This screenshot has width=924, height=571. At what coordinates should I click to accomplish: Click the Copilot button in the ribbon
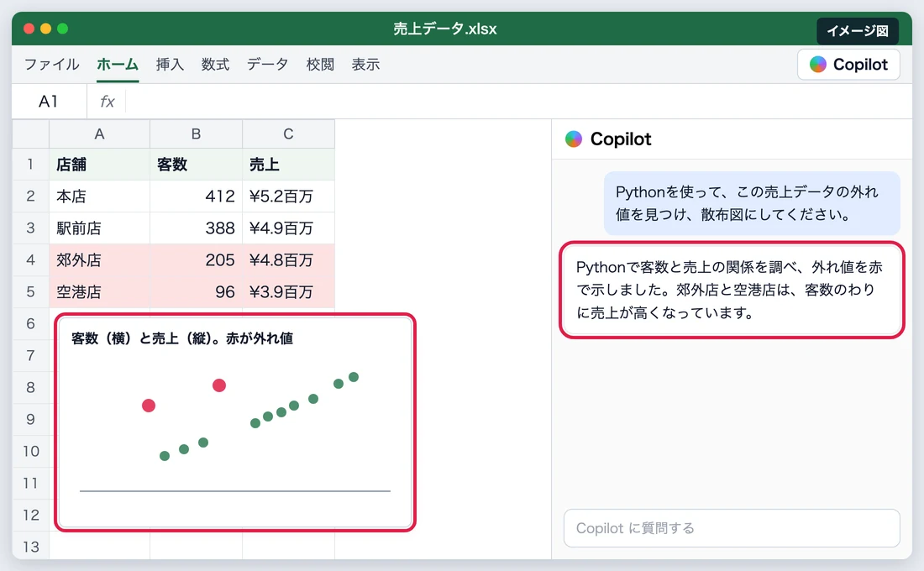pos(848,64)
